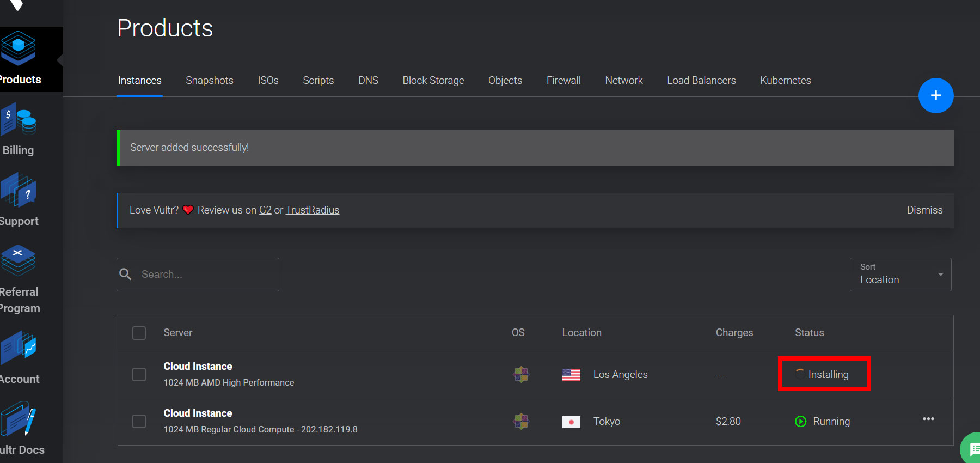
Task: Click the Installing status text
Action: tap(828, 375)
